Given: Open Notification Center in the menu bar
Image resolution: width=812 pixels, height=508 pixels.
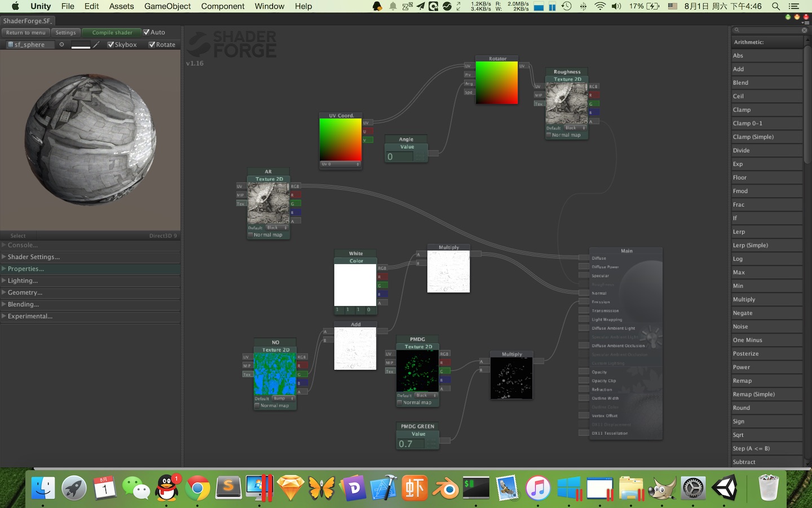Looking at the screenshot, I should (x=794, y=6).
